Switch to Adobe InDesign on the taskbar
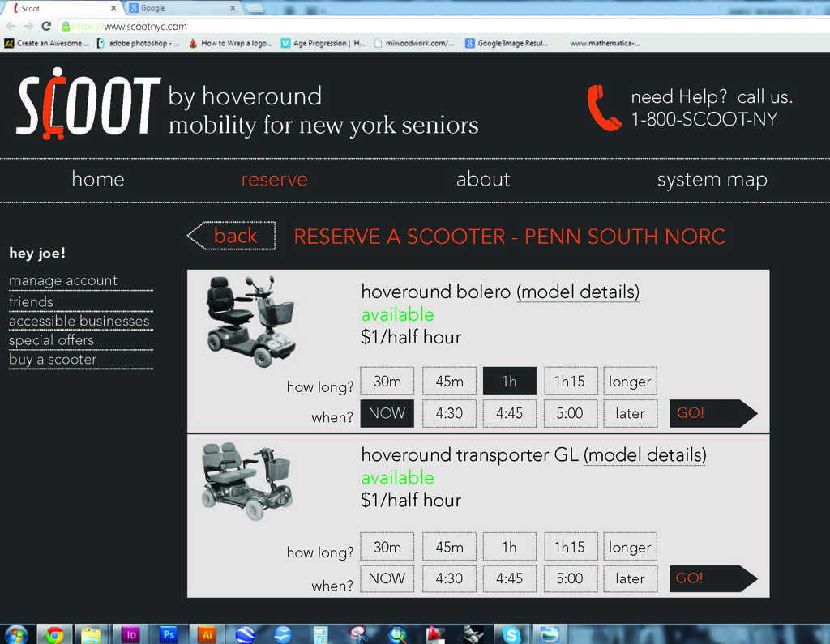This screenshot has width=830, height=644. (130, 634)
